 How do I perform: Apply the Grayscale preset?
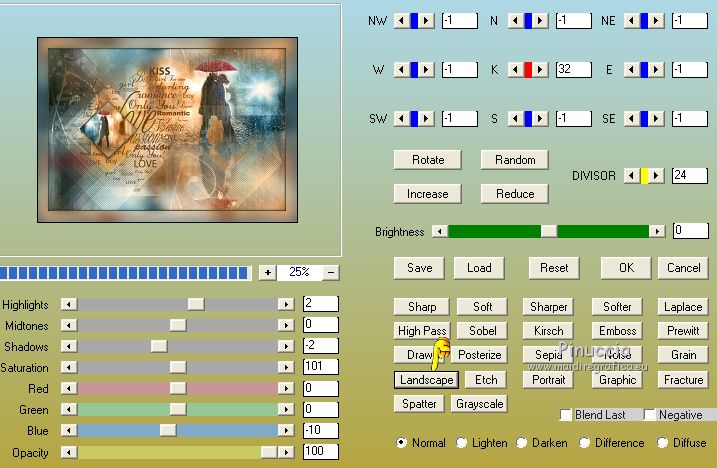[479, 404]
